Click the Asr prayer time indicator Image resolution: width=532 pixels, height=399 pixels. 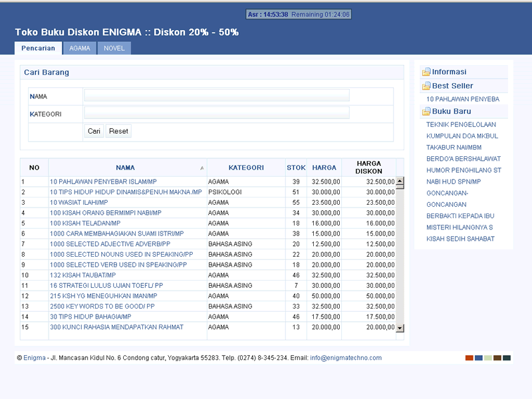tap(299, 14)
